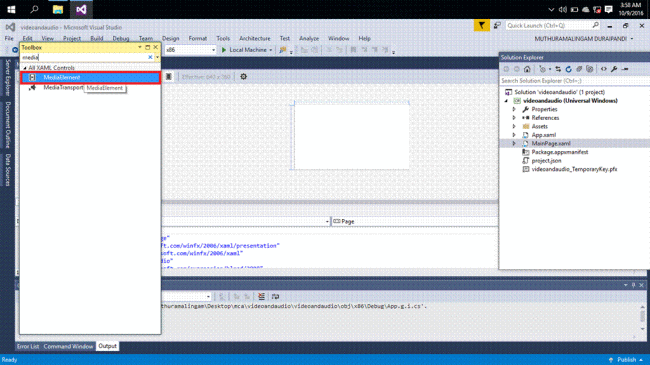Click the device orientation icon in designer

(169, 77)
